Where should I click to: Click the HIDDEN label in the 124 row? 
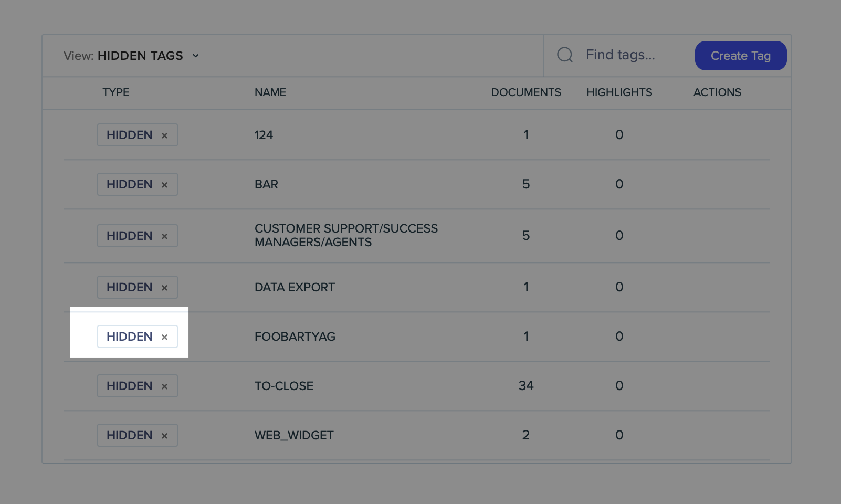[129, 135]
